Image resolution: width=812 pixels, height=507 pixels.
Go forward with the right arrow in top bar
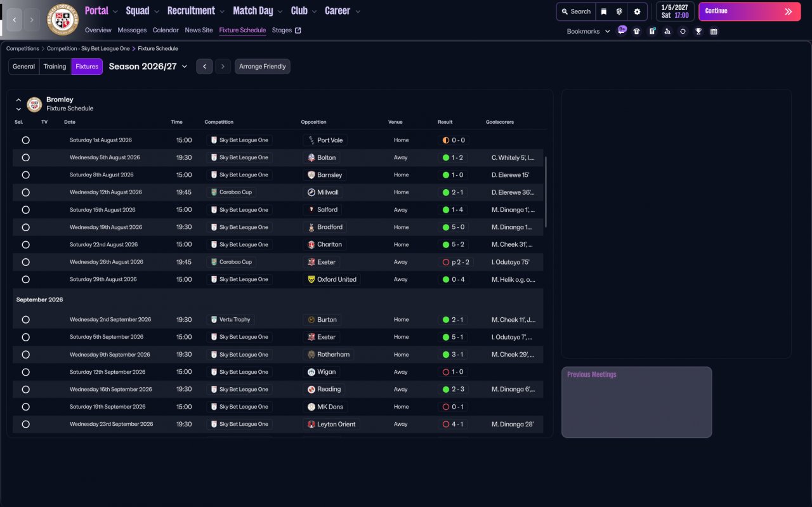[32, 20]
